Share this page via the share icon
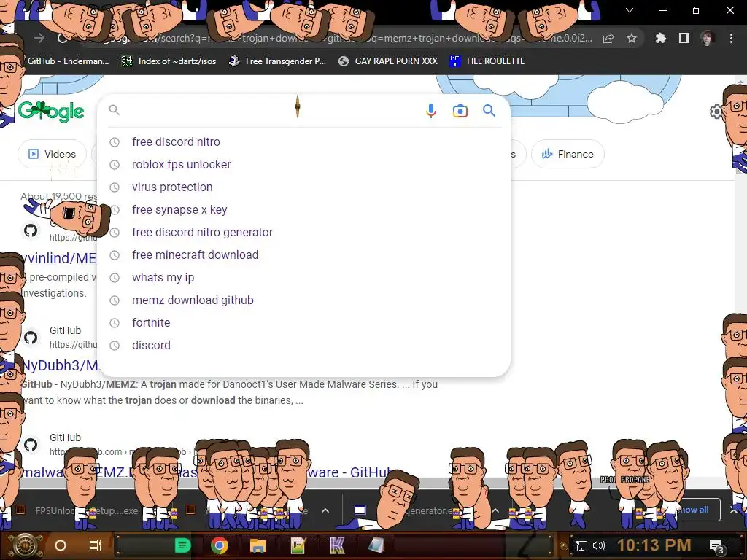Screen dimensions: 747x560 (608, 39)
